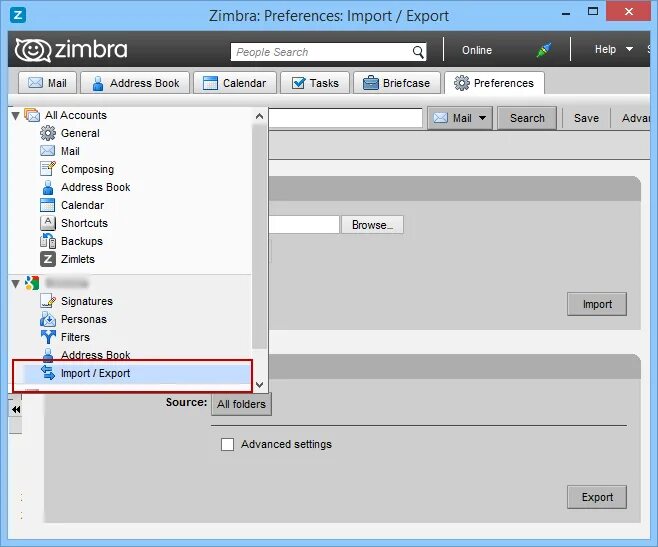658x547 pixels.
Task: Click the Google account icon in tree
Action: coord(32,283)
